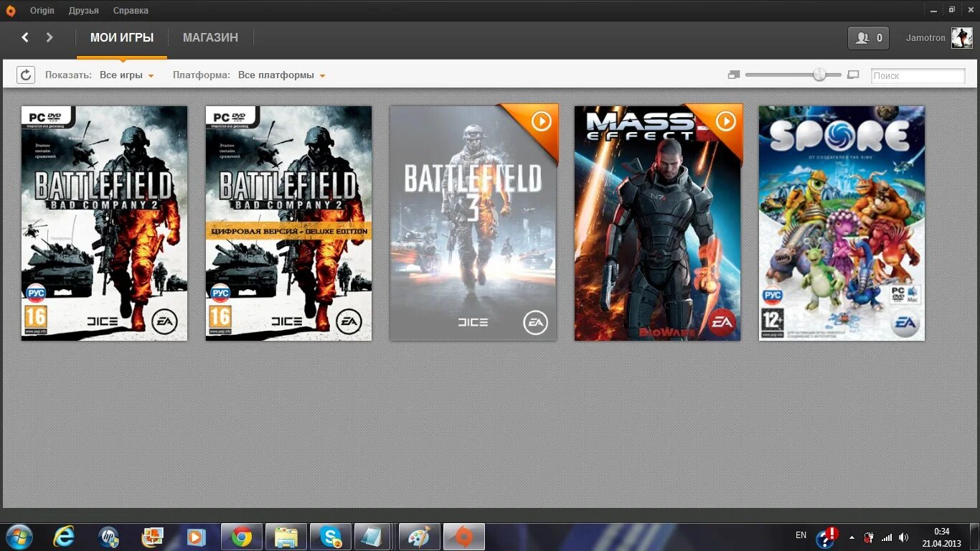
Task: Launch Internet Explorer from taskbar
Action: (64, 537)
